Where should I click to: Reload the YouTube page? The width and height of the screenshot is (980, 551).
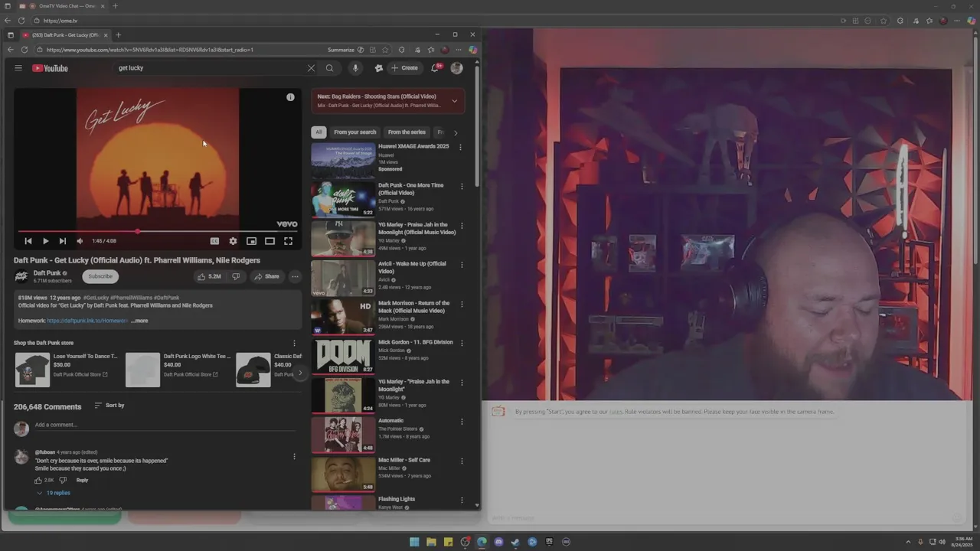(24, 50)
